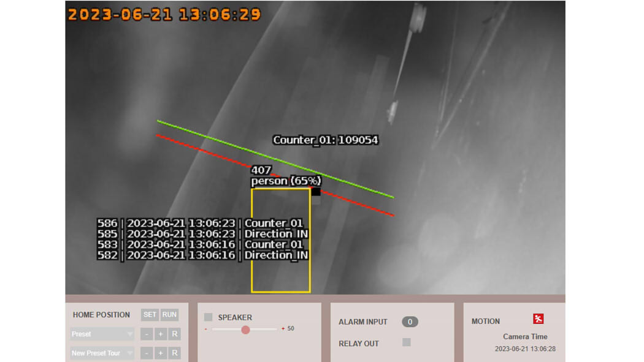Enable the Speaker checkbox

209,317
